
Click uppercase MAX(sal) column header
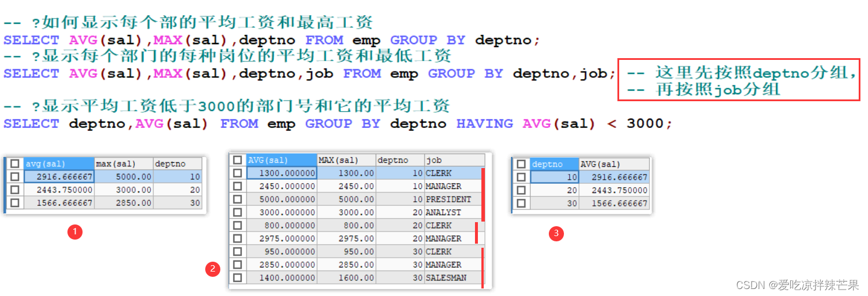tap(347, 160)
